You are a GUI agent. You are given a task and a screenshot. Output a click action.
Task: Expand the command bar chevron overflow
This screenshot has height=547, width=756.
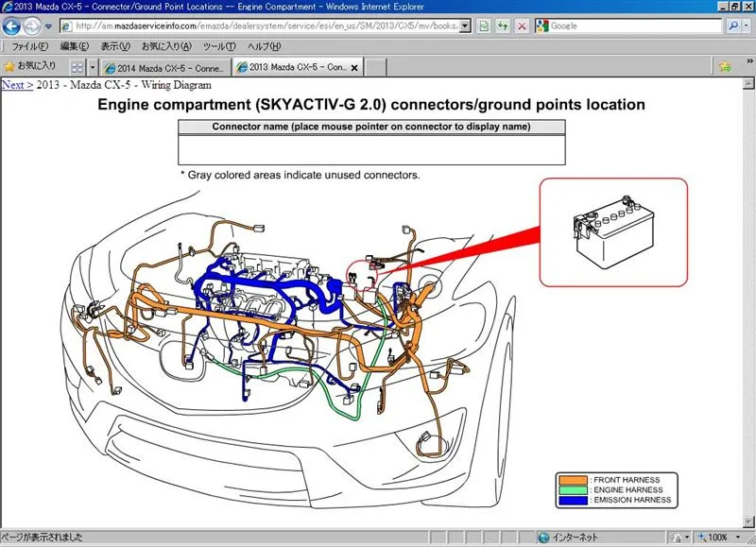point(749,61)
